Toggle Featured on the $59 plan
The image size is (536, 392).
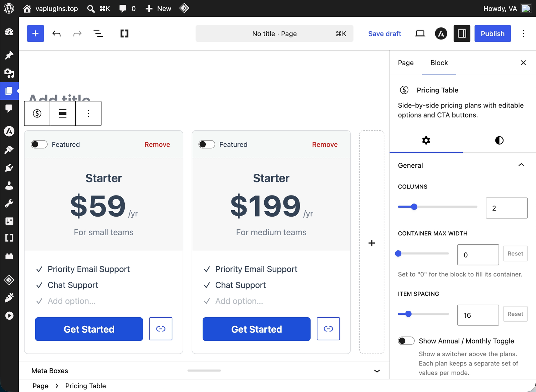click(x=39, y=144)
